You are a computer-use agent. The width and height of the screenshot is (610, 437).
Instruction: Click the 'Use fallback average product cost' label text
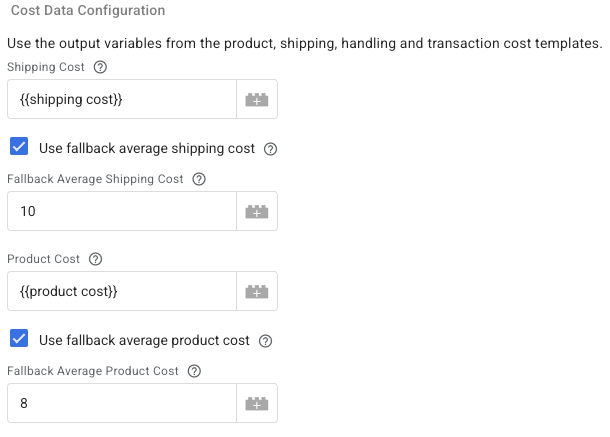[x=144, y=340]
